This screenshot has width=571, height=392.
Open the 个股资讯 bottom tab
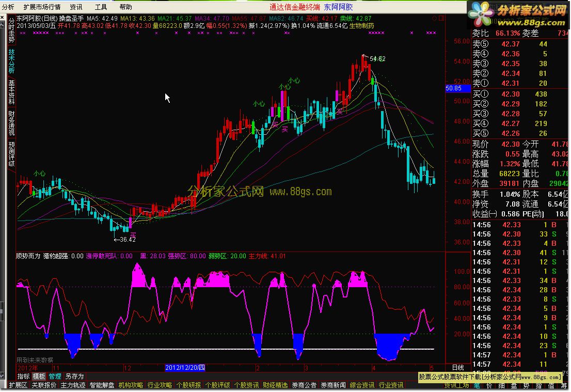246,385
